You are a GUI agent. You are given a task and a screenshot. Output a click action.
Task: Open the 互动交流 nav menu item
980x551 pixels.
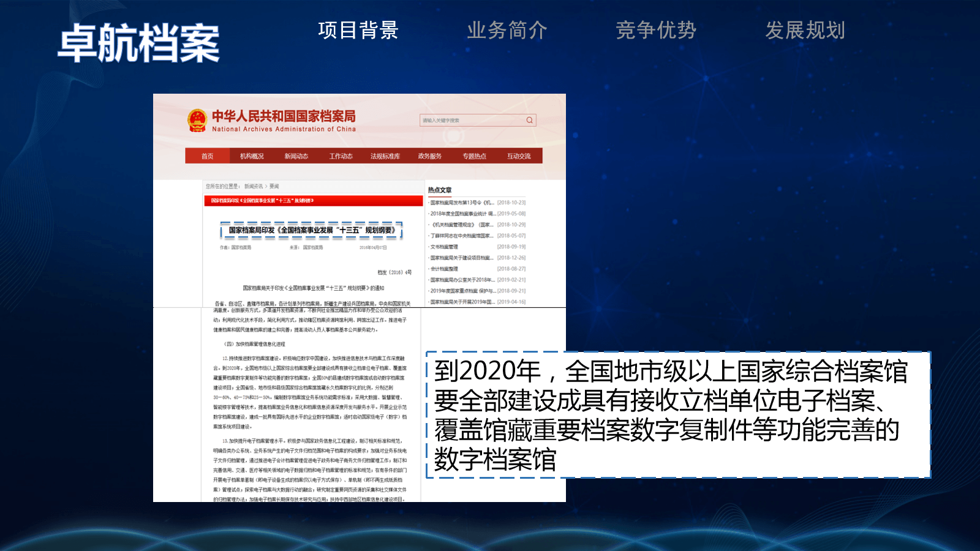pos(519,156)
